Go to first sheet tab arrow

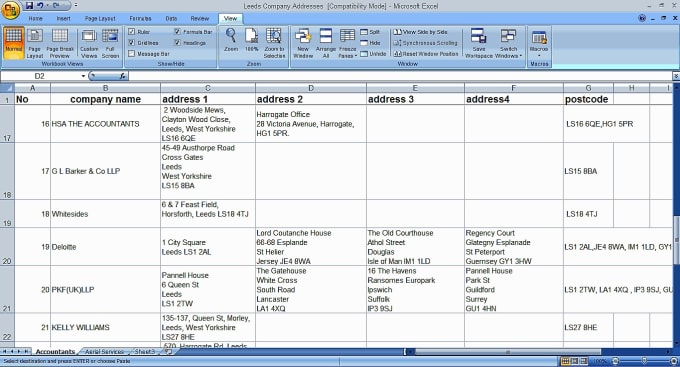click(5, 351)
